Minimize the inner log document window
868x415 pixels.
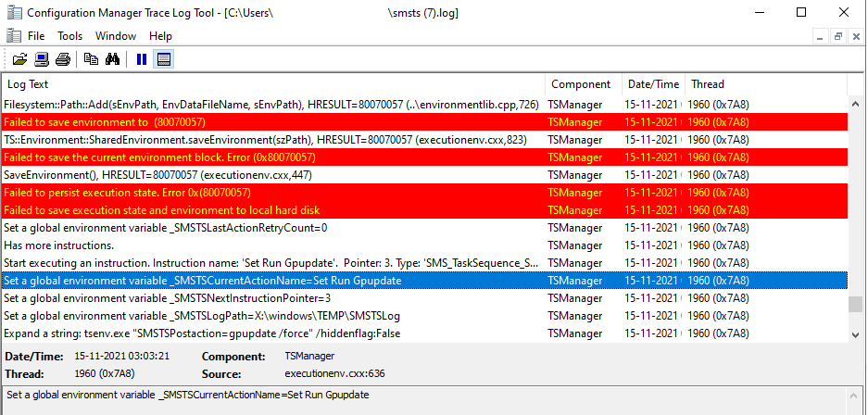click(820, 36)
